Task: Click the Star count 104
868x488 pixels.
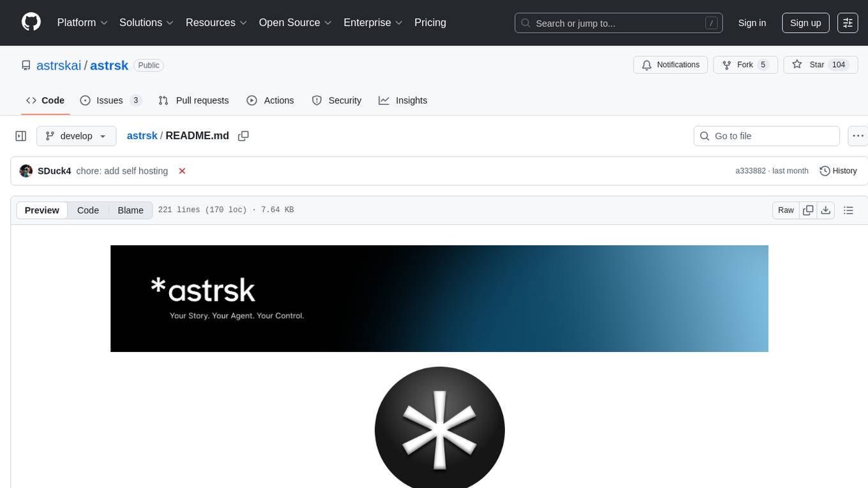Action: pos(839,65)
